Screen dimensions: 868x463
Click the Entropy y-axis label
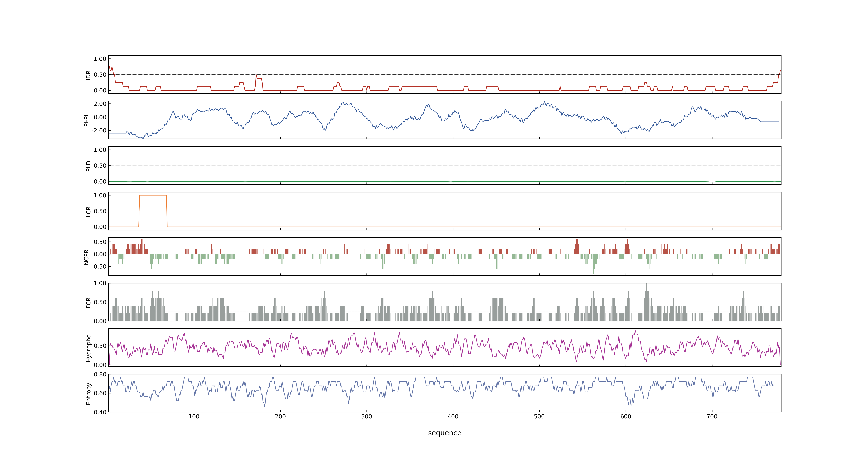click(x=88, y=393)
